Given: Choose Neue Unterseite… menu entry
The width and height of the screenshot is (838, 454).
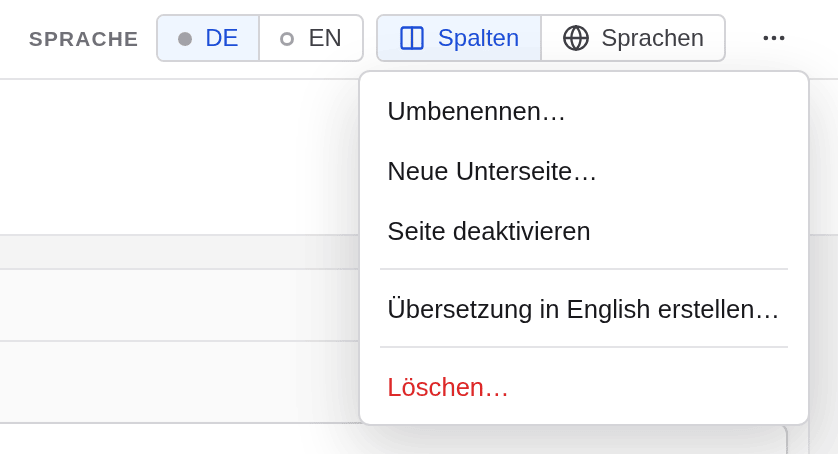Looking at the screenshot, I should coord(584,171).
